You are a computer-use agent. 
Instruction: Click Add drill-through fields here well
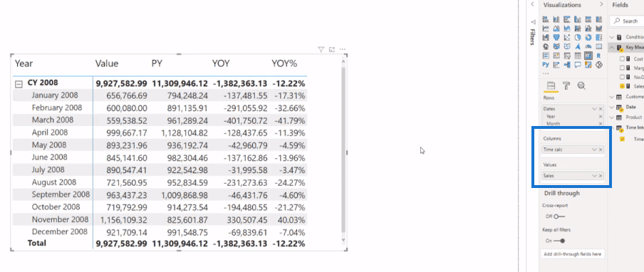pos(573,254)
